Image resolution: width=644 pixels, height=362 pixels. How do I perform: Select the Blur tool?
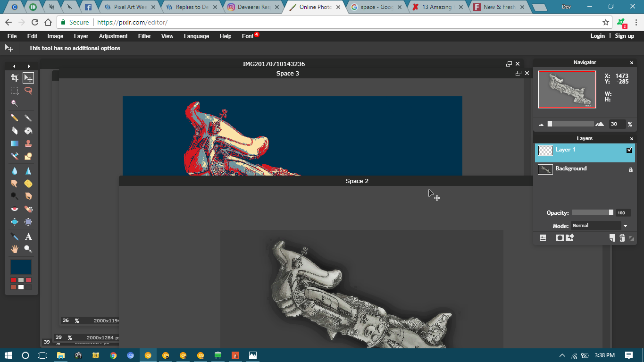click(x=15, y=171)
